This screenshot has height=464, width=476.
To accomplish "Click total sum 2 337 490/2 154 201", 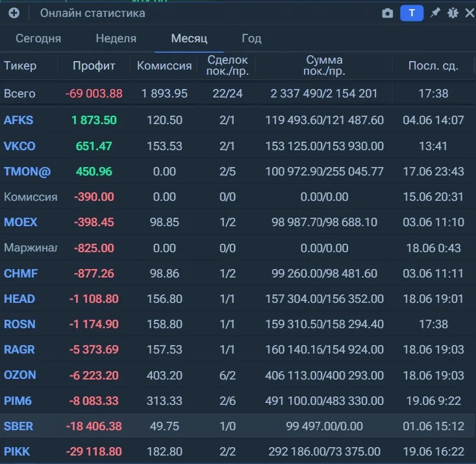I will coord(323,94).
